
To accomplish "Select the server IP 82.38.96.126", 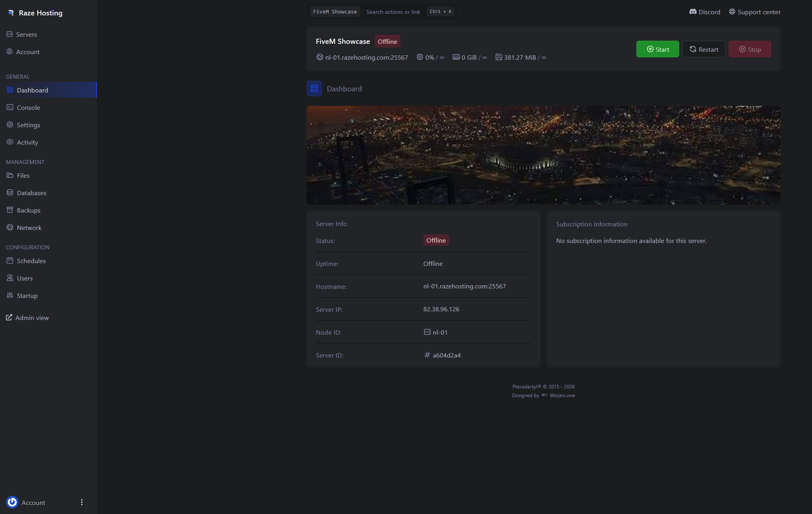I will coord(441,309).
